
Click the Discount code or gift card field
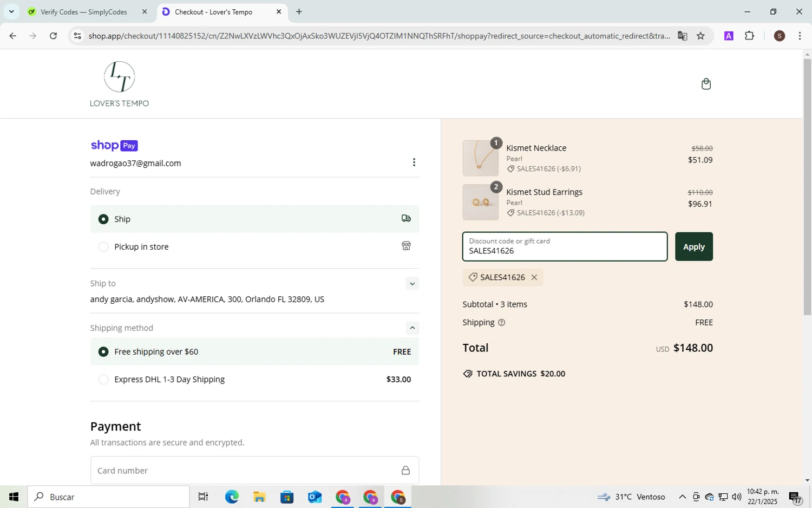[565, 246]
